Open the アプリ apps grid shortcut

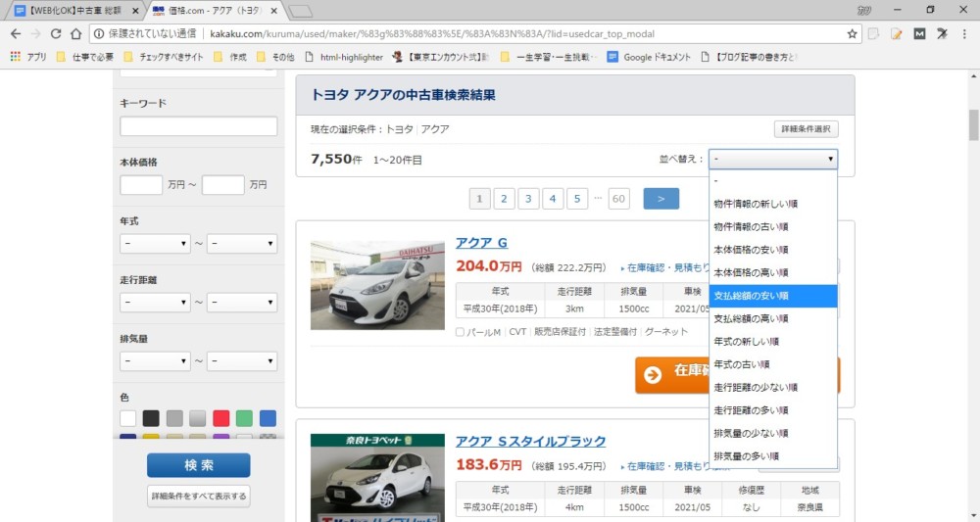(x=28, y=57)
